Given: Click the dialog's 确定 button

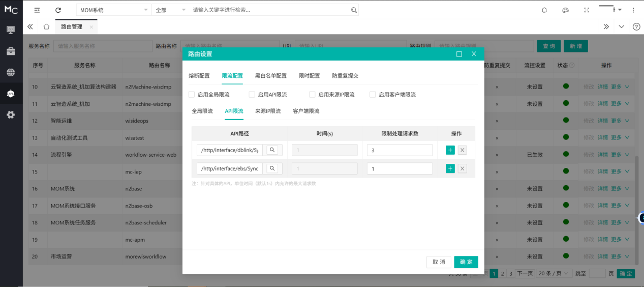Looking at the screenshot, I should [x=466, y=262].
